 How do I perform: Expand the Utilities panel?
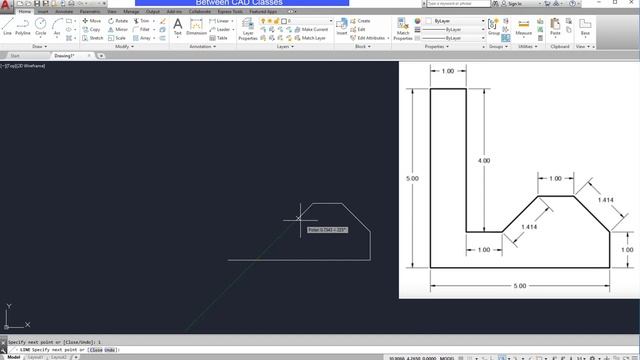528,47
